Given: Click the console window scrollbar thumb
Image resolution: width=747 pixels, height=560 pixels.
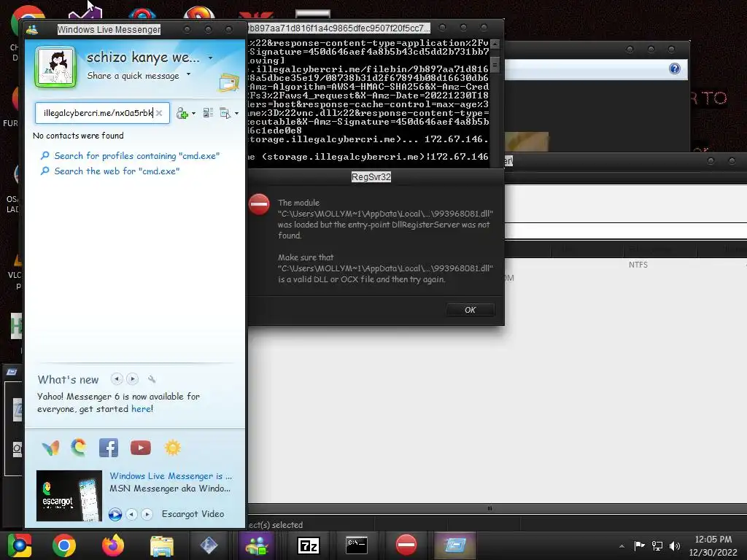Looking at the screenshot, I should click(495, 65).
